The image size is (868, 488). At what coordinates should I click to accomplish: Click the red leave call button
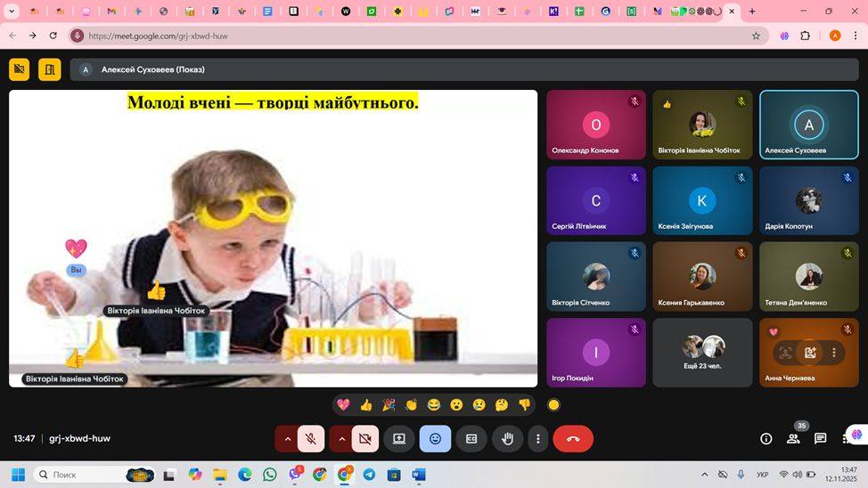coord(573,438)
